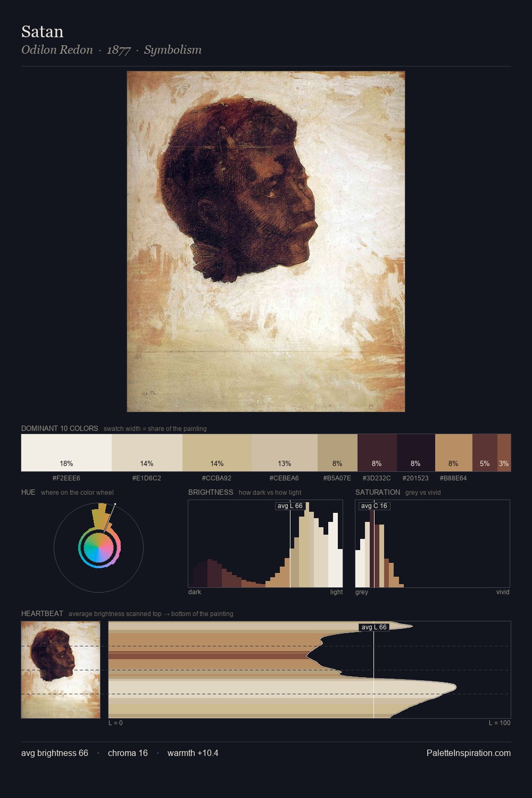The height and width of the screenshot is (798, 532).
Task: Pick the #B88E64 tan swatch
Action: pyautogui.click(x=454, y=453)
